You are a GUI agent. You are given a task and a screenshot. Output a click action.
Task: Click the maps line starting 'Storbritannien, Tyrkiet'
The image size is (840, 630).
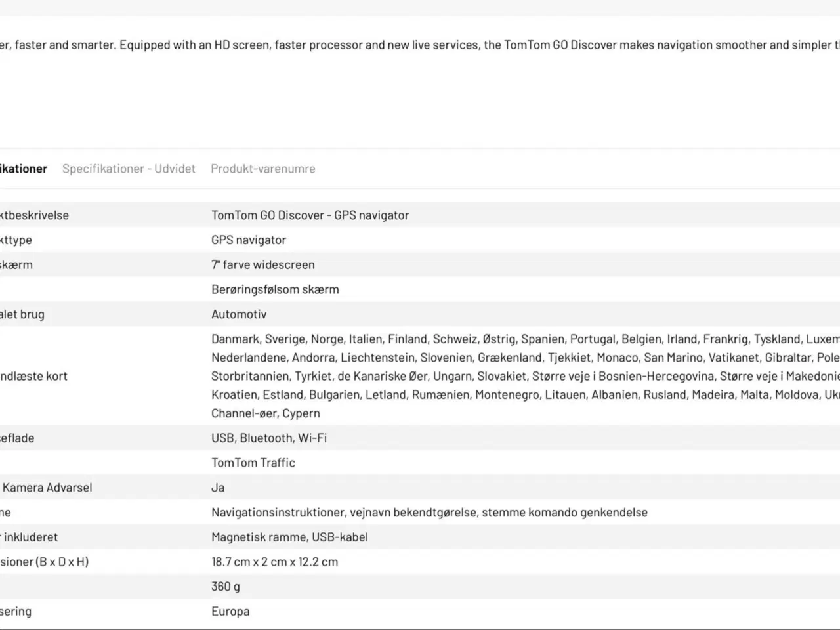(525, 376)
